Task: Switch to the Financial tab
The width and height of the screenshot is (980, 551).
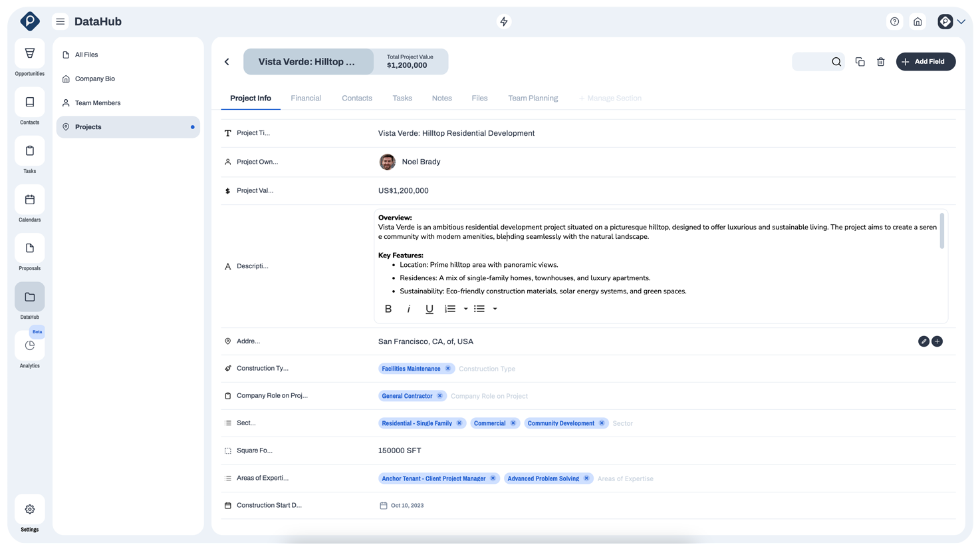Action: pyautogui.click(x=306, y=98)
